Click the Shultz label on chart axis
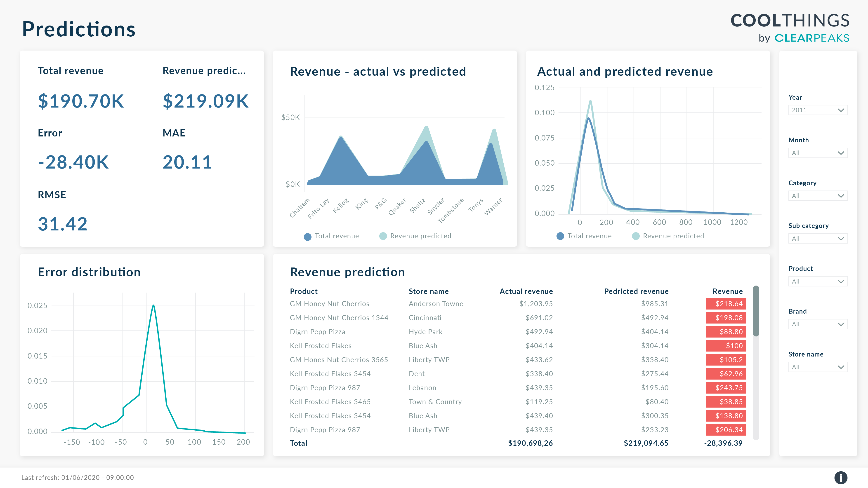 tap(417, 206)
